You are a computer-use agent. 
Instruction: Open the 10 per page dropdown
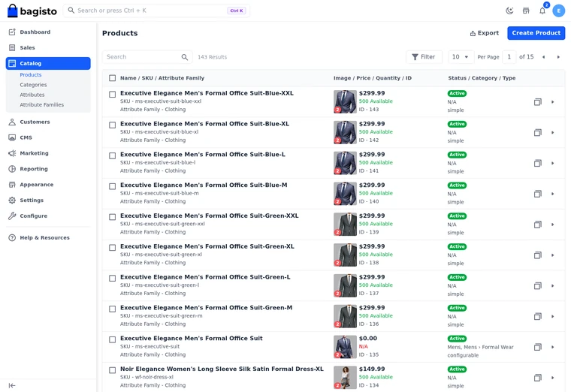pos(461,57)
